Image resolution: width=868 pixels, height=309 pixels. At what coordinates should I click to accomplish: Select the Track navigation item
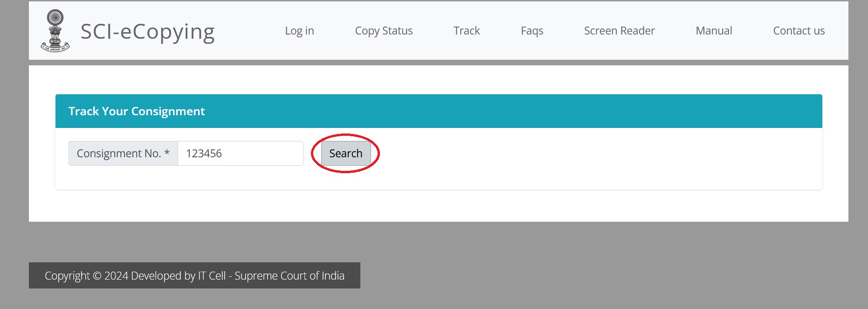pos(466,31)
